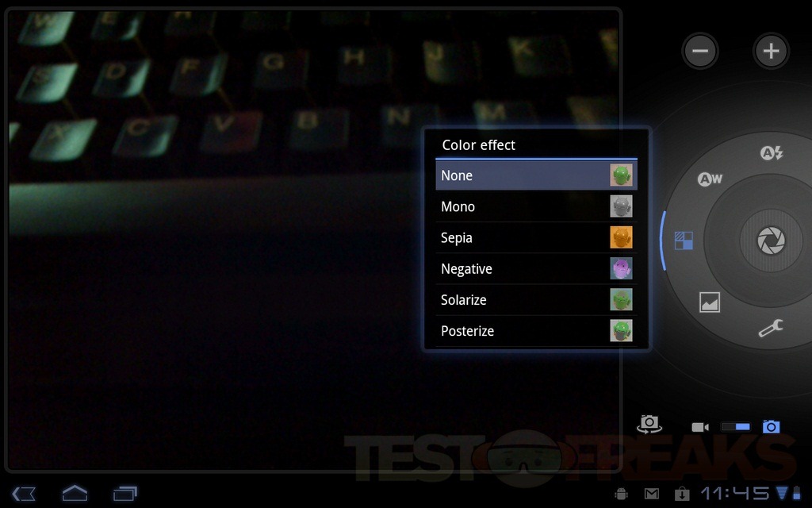Viewport: 812px width, 508px height.
Task: Choose the Negative color effect
Action: (x=536, y=269)
